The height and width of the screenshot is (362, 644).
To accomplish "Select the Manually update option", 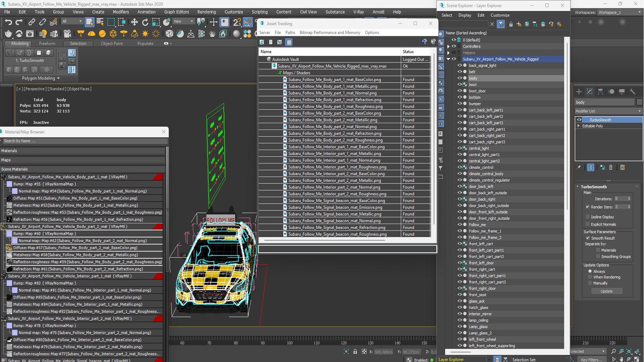I will [x=590, y=283].
